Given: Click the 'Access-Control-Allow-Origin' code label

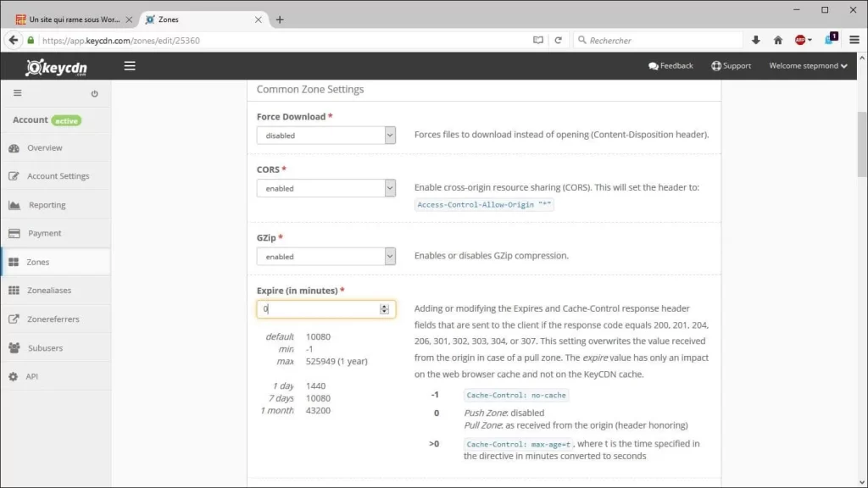Looking at the screenshot, I should [484, 205].
